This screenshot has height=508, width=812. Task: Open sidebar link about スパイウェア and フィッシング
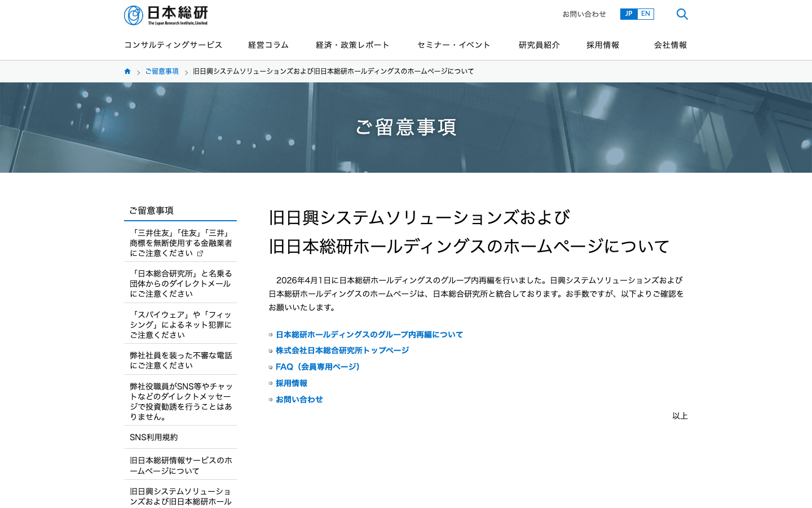tap(180, 325)
